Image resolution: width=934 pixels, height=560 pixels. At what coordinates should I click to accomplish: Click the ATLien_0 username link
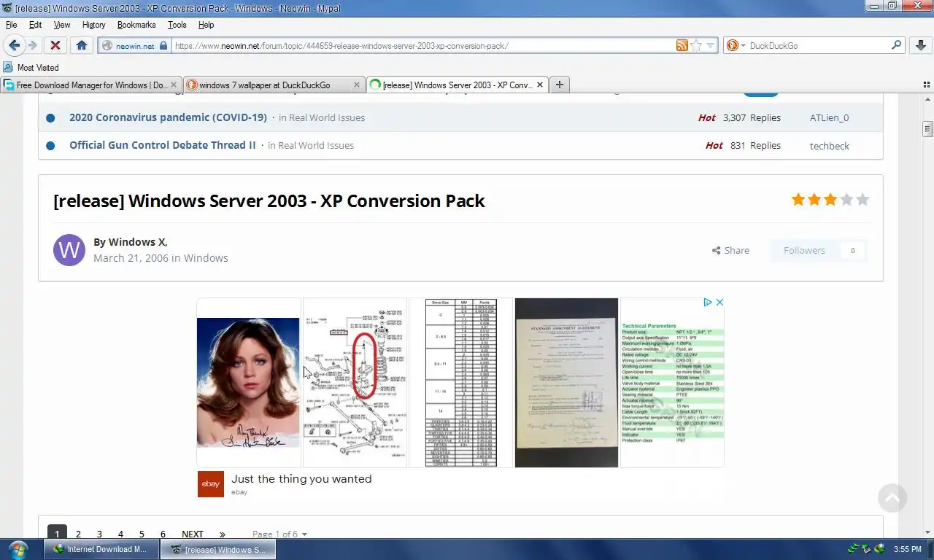point(829,117)
